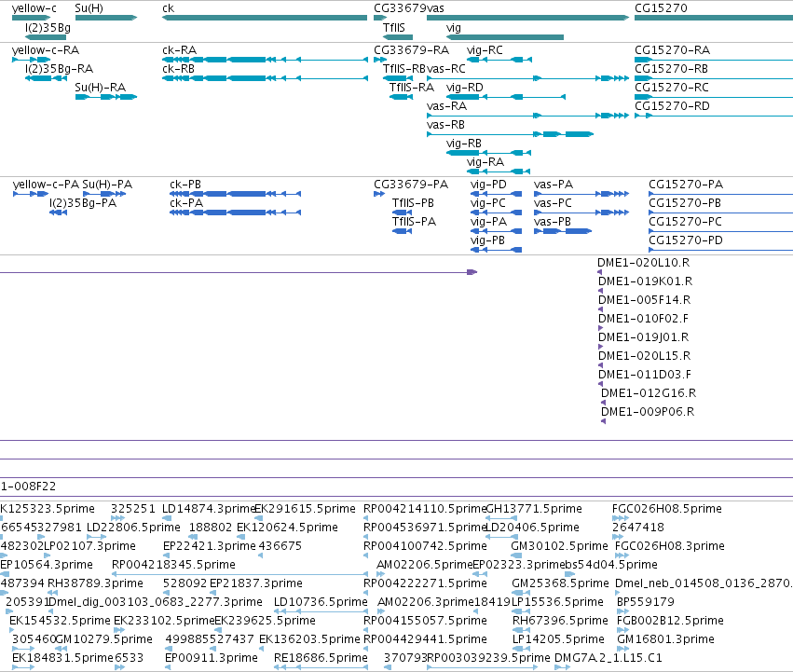Open the DMG7A2_1.L15.C1 label
Viewport: 793px width, 672px height.
click(x=608, y=658)
